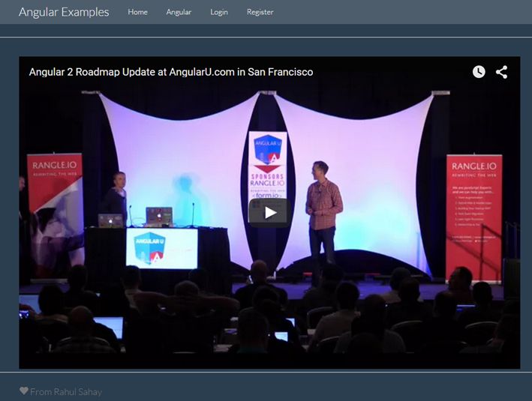Click the From Rahul Sahay footer text

tap(66, 392)
